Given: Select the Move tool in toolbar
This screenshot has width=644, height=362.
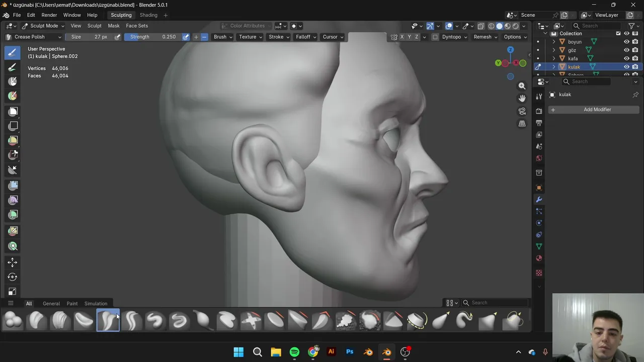Looking at the screenshot, I should [x=13, y=262].
